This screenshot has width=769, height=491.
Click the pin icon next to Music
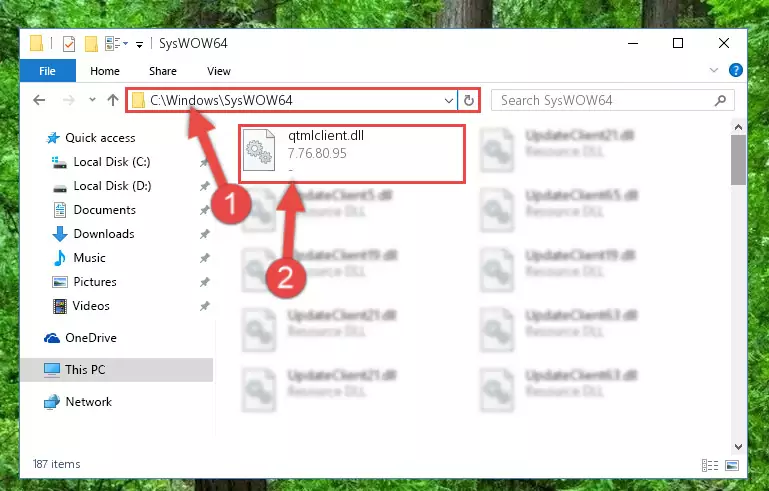[205, 258]
